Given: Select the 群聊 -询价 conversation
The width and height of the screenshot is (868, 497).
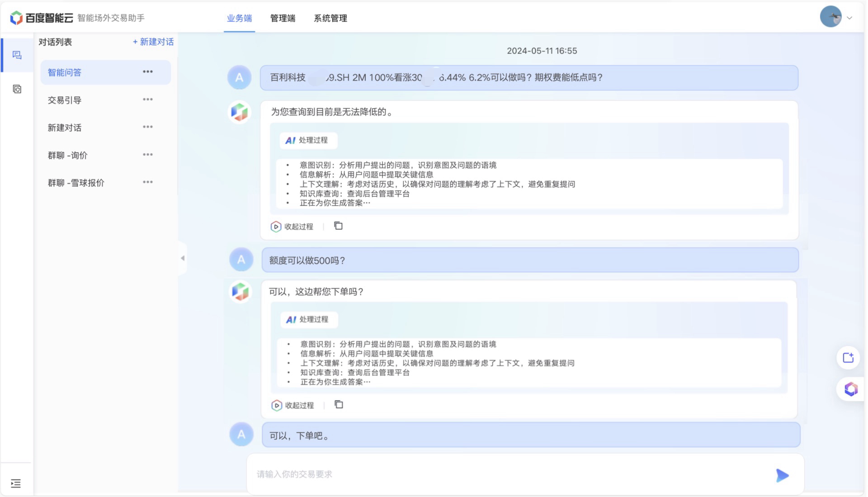Looking at the screenshot, I should 105,155.
